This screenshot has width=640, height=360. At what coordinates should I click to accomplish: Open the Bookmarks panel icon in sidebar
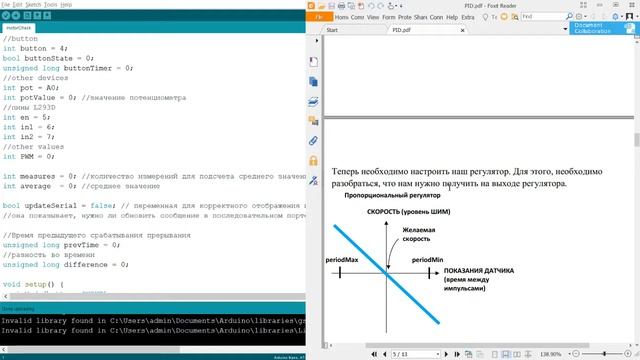tap(313, 62)
